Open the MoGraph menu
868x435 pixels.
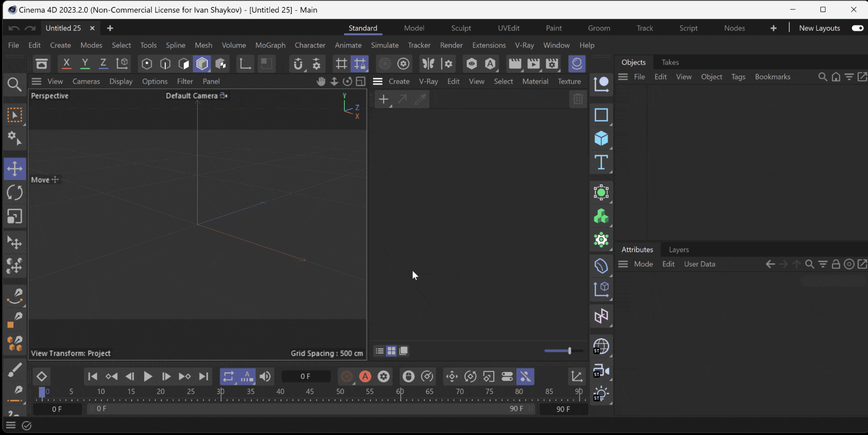coord(270,45)
